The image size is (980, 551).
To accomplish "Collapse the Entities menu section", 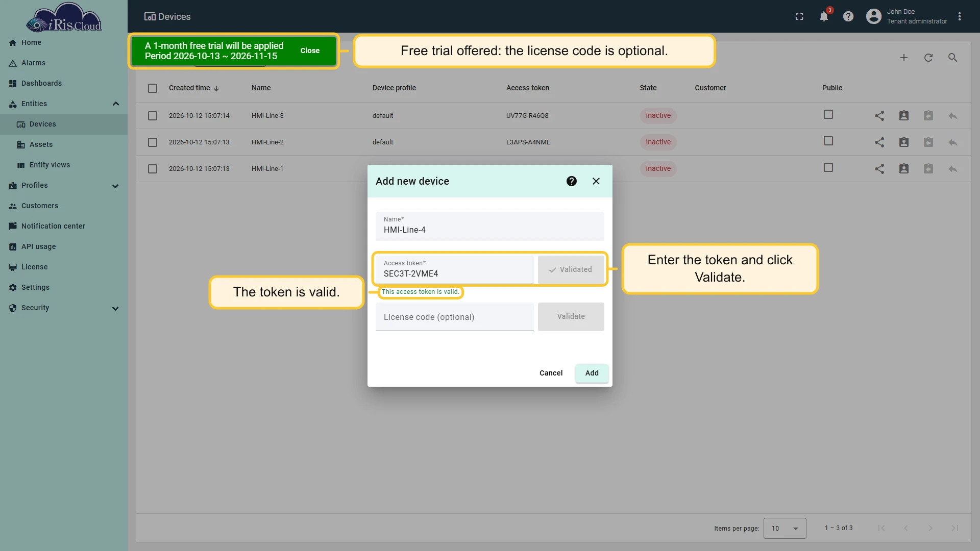I will pyautogui.click(x=116, y=104).
